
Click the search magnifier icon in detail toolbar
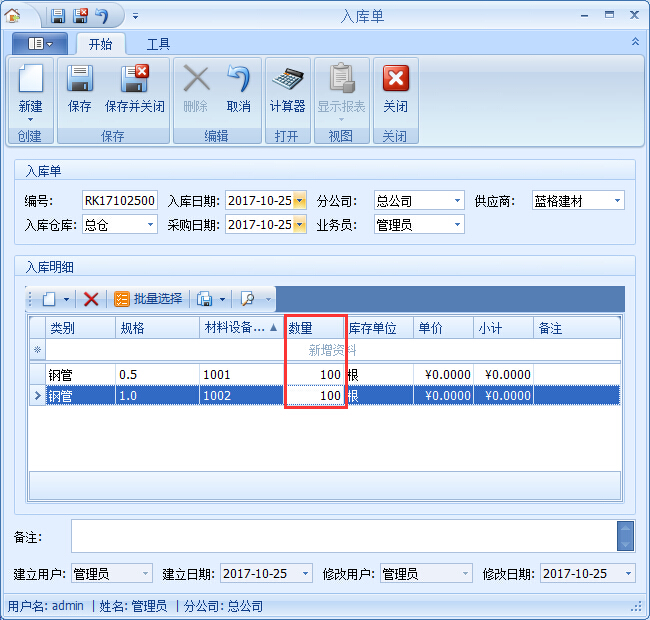pyautogui.click(x=247, y=299)
